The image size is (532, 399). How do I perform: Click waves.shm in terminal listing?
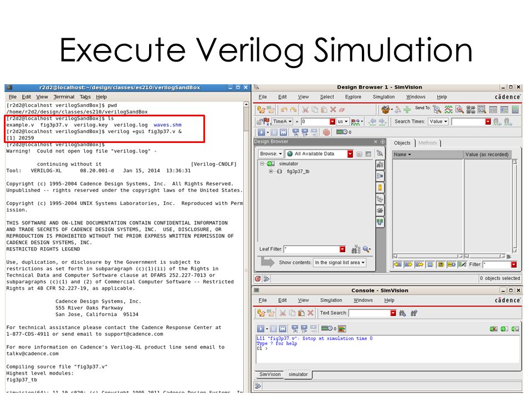pyautogui.click(x=167, y=125)
